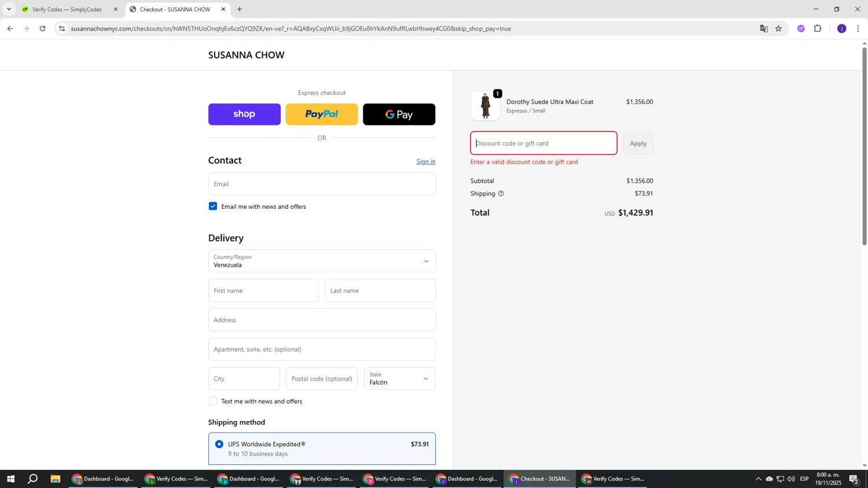The height and width of the screenshot is (488, 868).
Task: Open the Windows notification center
Action: (854, 479)
